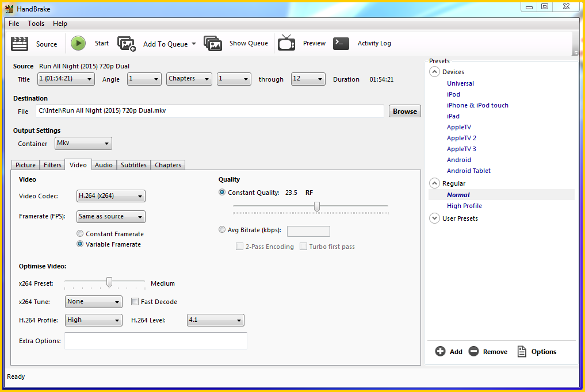Click the preset Options document icon
The image size is (585, 392).
point(522,351)
